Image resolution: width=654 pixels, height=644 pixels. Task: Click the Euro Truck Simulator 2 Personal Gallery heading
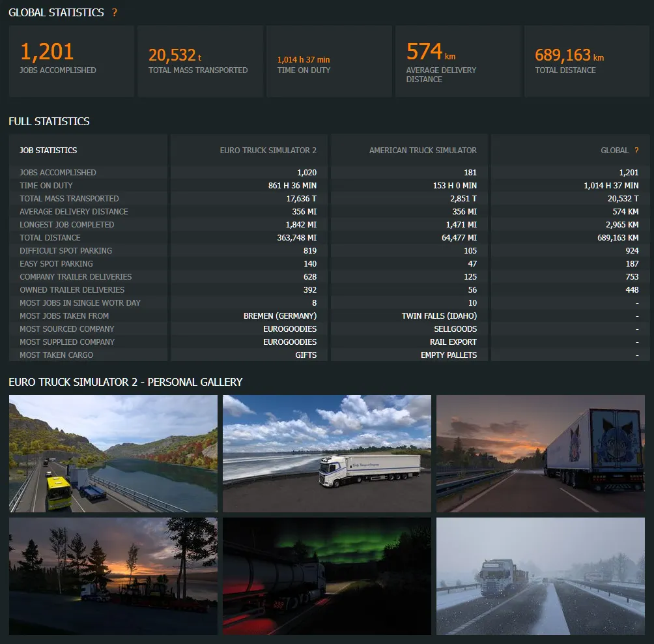click(x=125, y=383)
